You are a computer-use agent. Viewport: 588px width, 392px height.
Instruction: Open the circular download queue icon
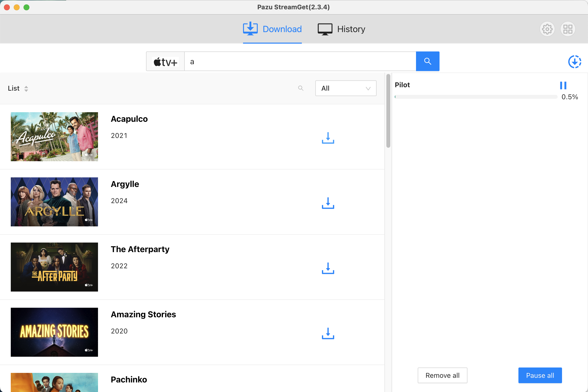[575, 62]
